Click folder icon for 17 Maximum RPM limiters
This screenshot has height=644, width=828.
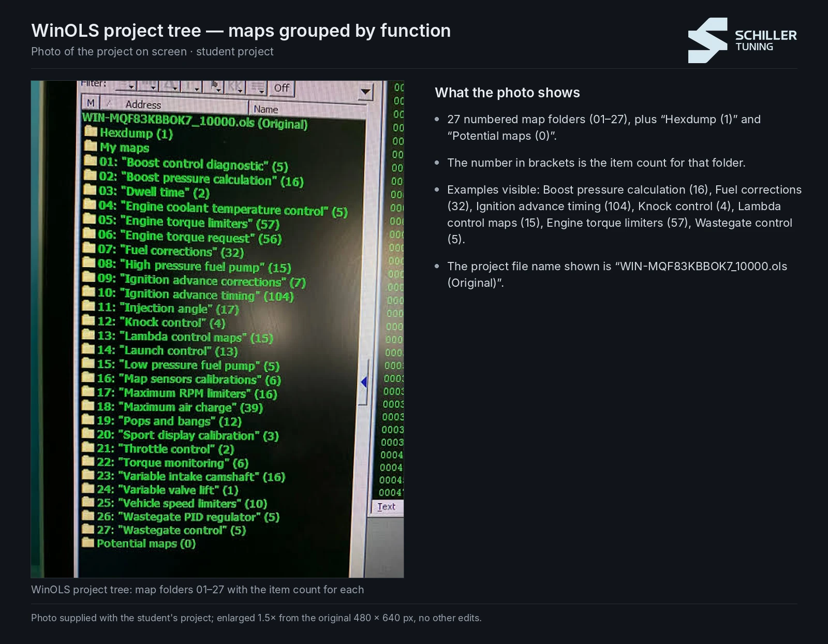click(88, 392)
